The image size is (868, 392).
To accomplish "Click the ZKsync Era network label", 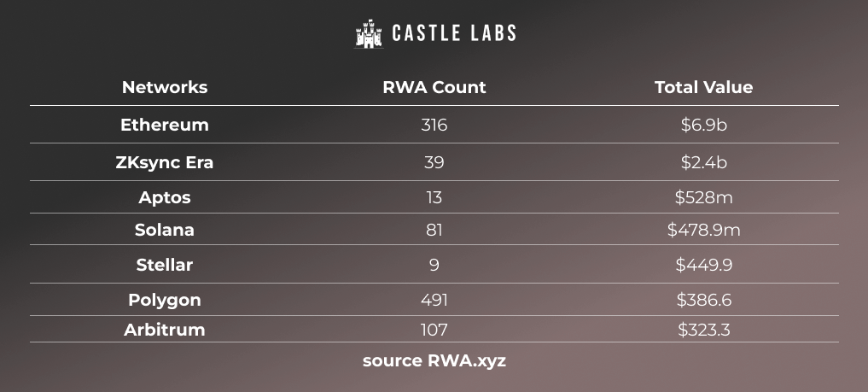I will point(165,162).
